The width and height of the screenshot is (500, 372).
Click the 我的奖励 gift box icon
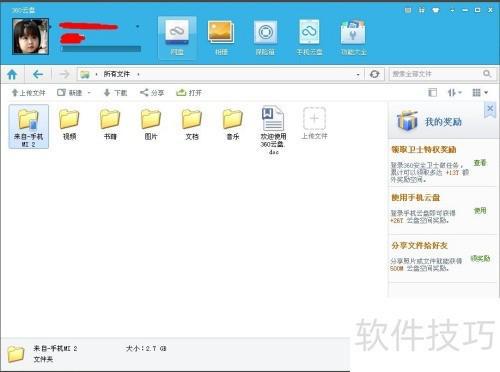(407, 121)
